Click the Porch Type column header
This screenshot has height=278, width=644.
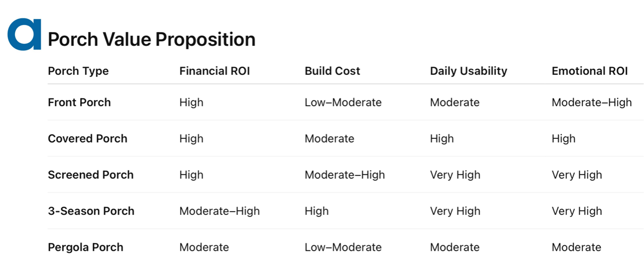(x=78, y=71)
